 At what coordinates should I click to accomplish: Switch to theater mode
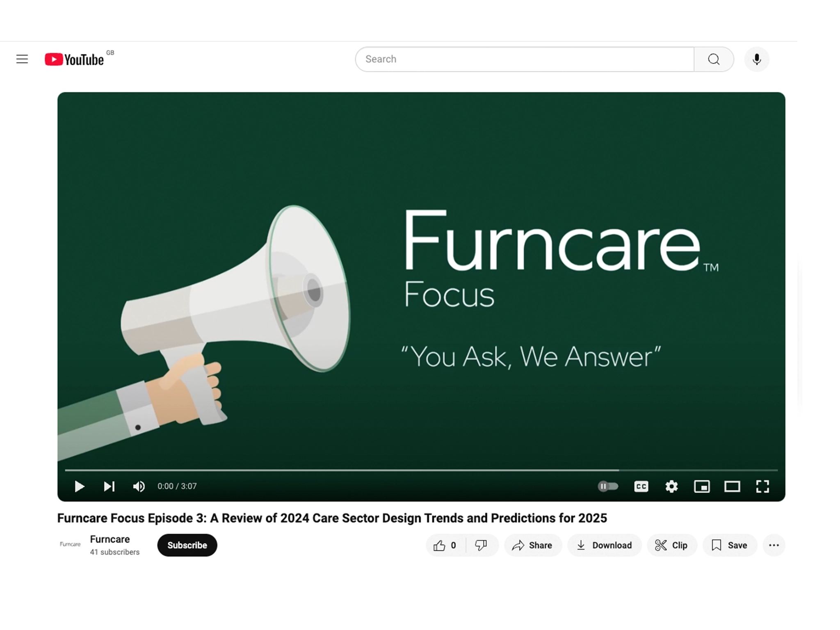tap(732, 486)
